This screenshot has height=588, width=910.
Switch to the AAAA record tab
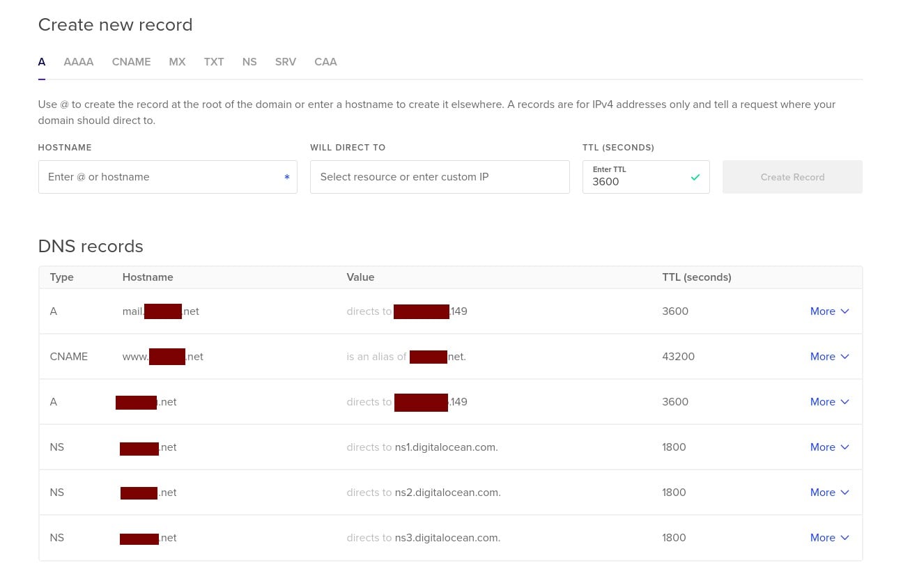[78, 62]
